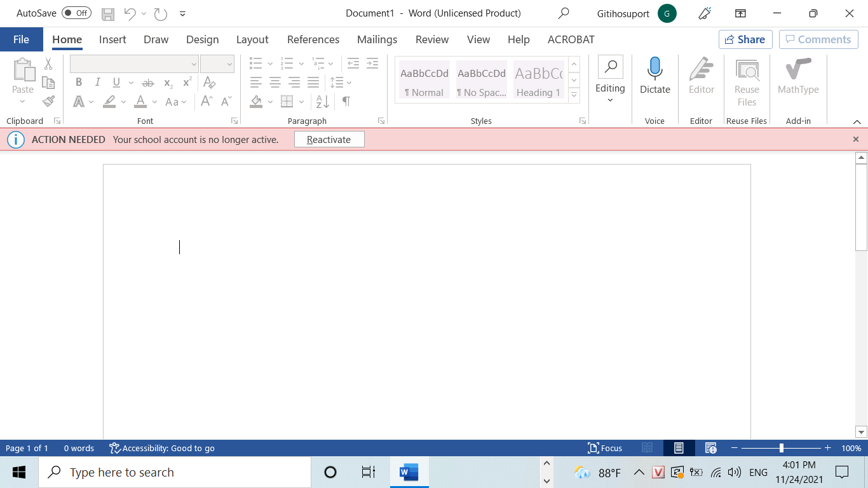Decrease font size with Shrink Font
868x488 pixels.
pyautogui.click(x=226, y=101)
